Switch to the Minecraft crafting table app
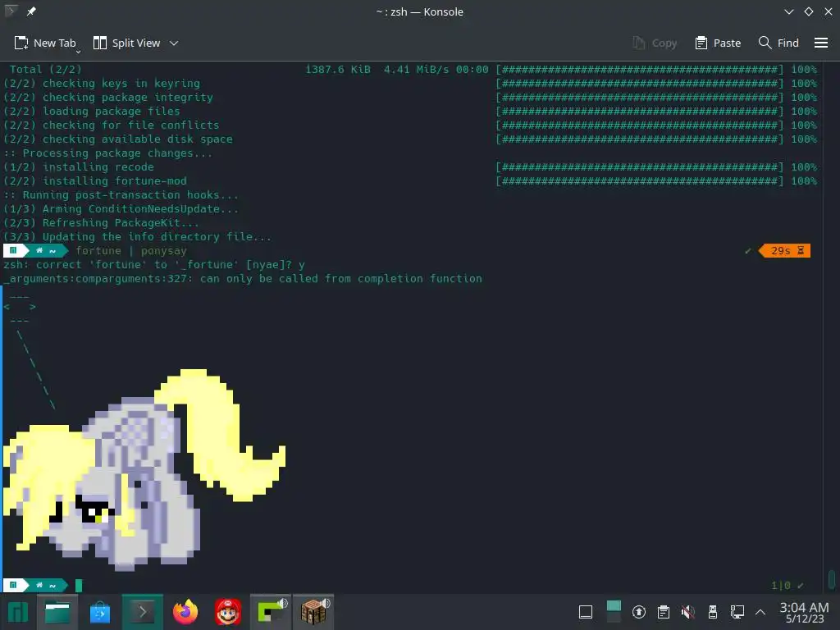Screen dimensions: 840x630 (x=313, y=612)
